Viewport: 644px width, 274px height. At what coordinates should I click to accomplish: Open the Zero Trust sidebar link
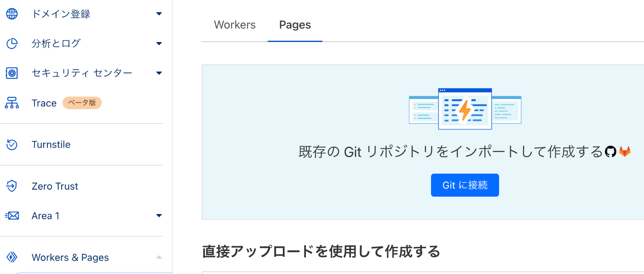coord(55,186)
